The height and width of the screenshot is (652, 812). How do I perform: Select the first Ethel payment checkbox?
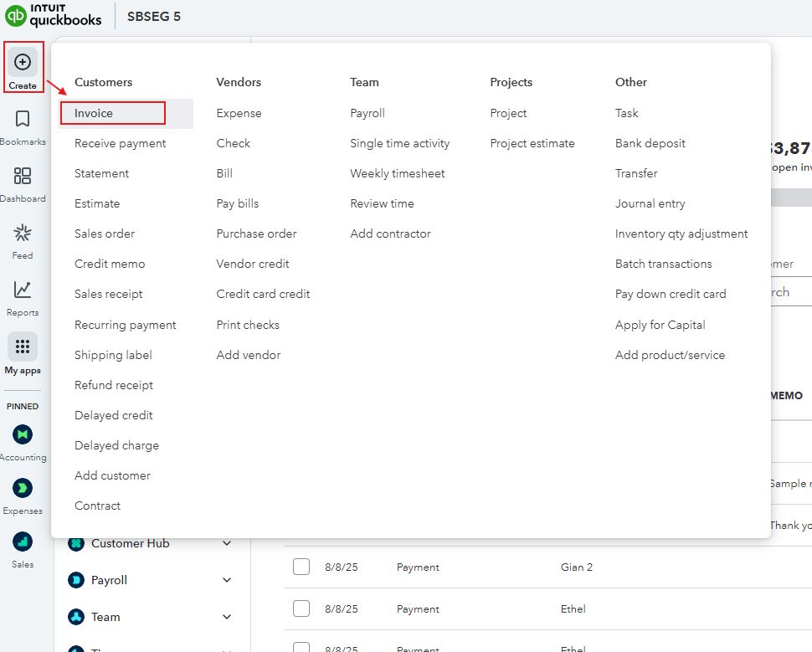coord(301,608)
